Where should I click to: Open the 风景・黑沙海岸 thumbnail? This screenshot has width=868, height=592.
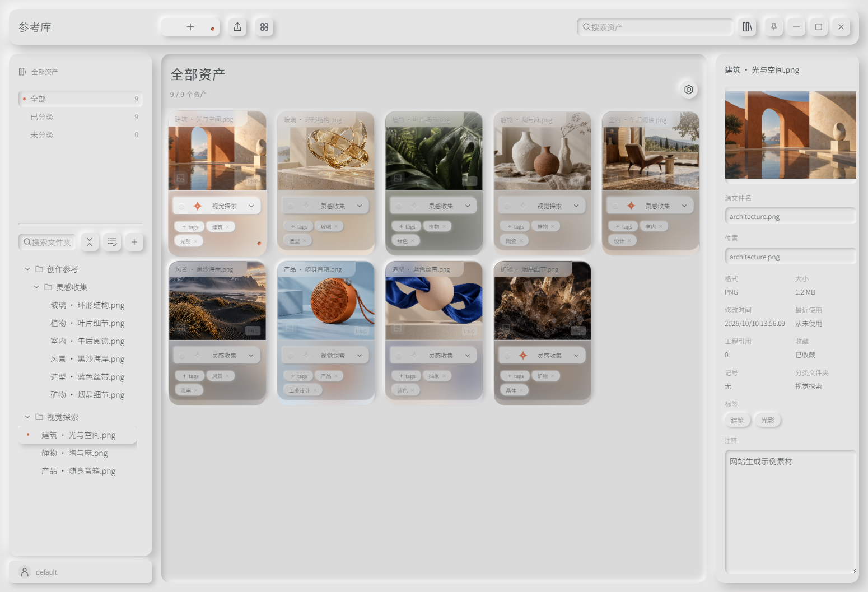(x=217, y=301)
